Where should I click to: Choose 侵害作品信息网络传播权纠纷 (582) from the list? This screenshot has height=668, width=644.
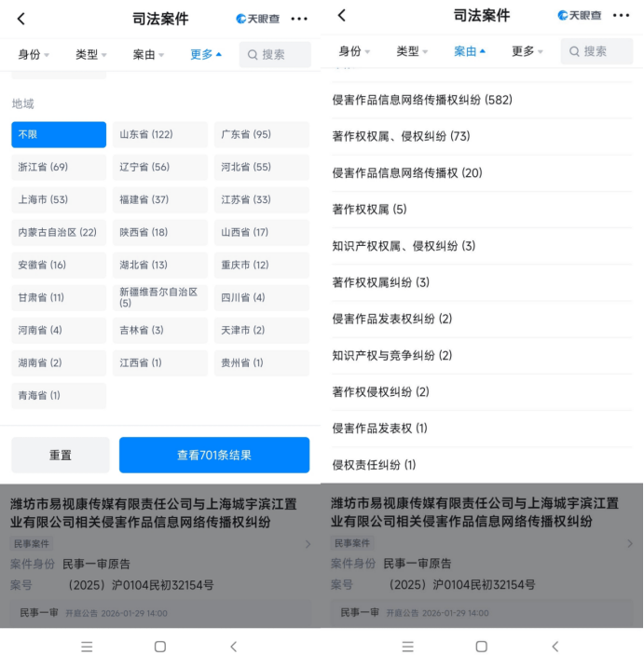[x=422, y=100]
